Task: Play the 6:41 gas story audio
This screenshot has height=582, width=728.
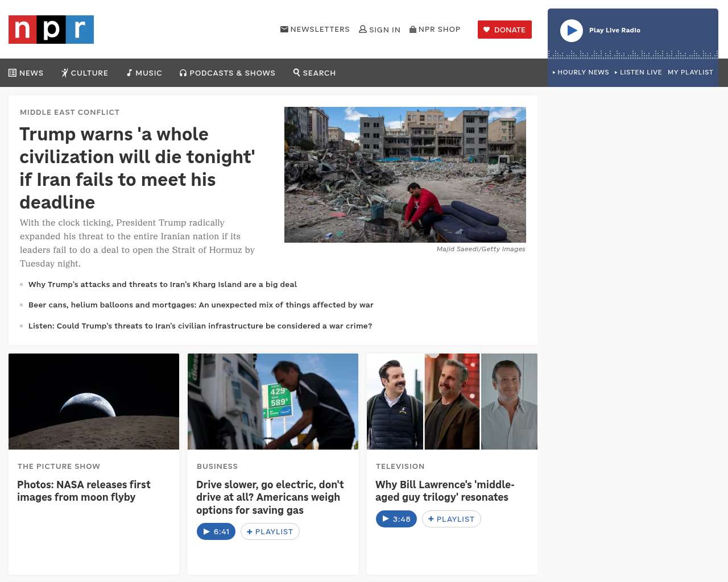Action: (216, 531)
